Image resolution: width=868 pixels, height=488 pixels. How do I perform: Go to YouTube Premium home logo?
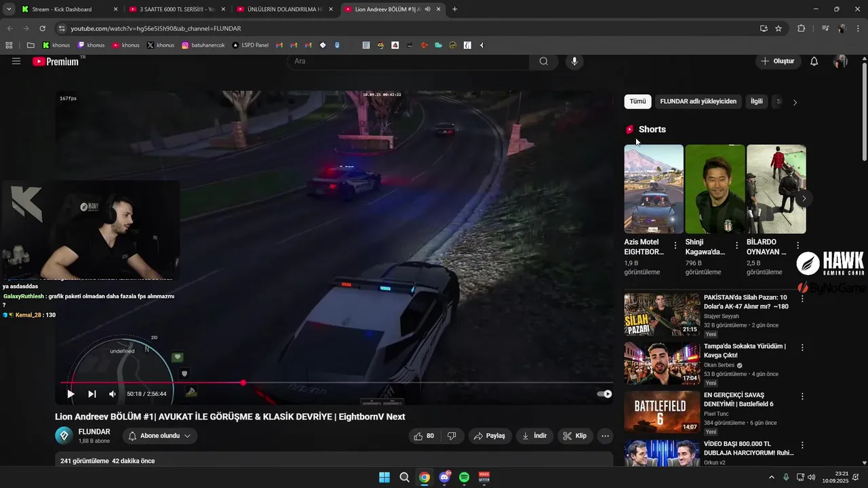(x=56, y=61)
